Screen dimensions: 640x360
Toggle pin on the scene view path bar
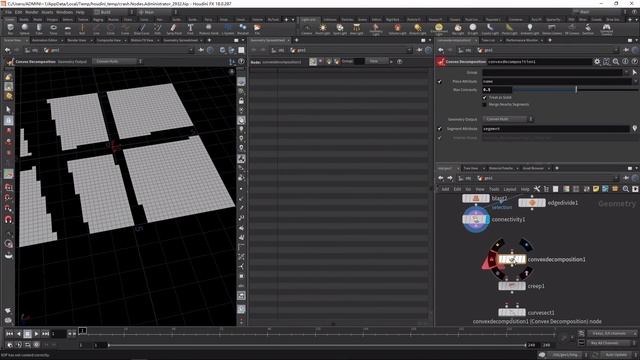click(201, 50)
